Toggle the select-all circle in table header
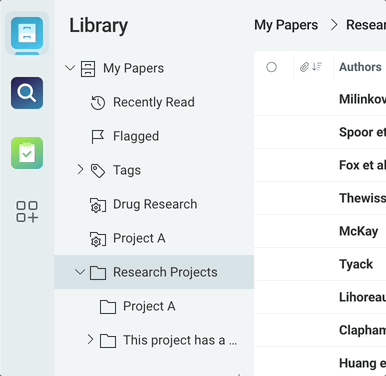The width and height of the screenshot is (386, 376). 271,67
